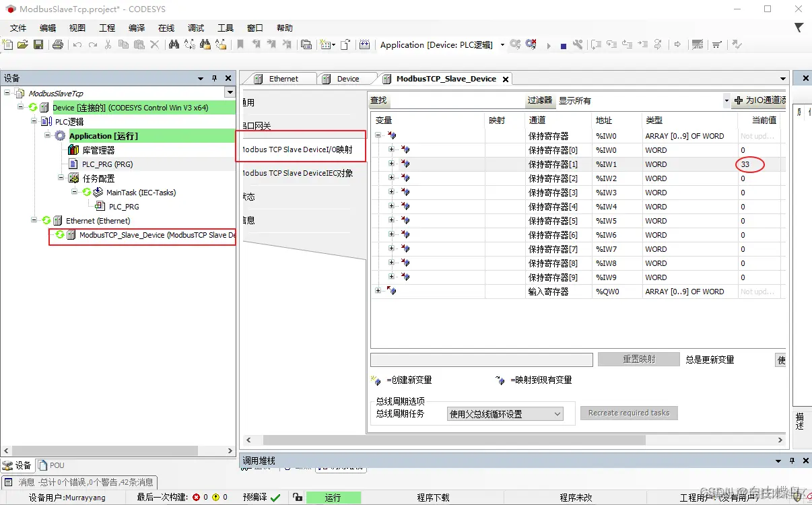The image size is (812, 505).
Task: Click the 查找 search input field
Action: [x=457, y=100]
